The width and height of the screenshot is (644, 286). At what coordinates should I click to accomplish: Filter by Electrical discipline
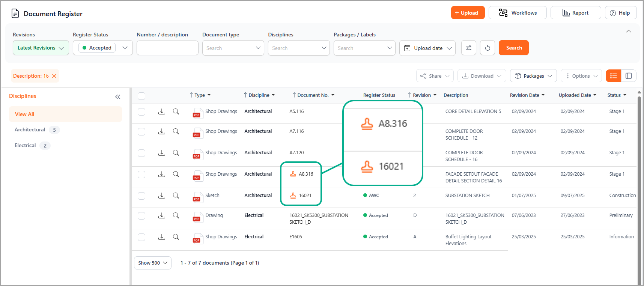pos(26,146)
